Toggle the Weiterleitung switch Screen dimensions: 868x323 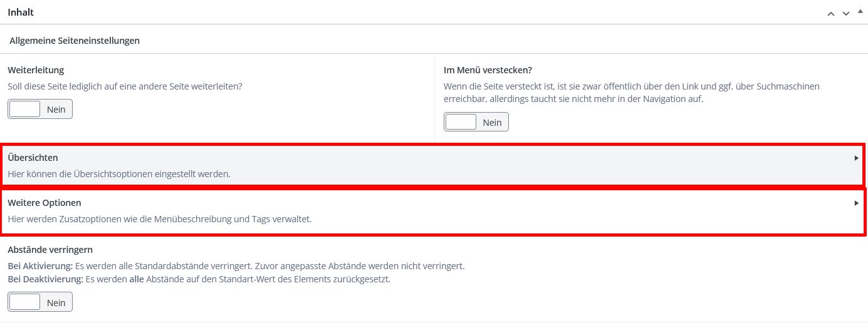tap(40, 109)
